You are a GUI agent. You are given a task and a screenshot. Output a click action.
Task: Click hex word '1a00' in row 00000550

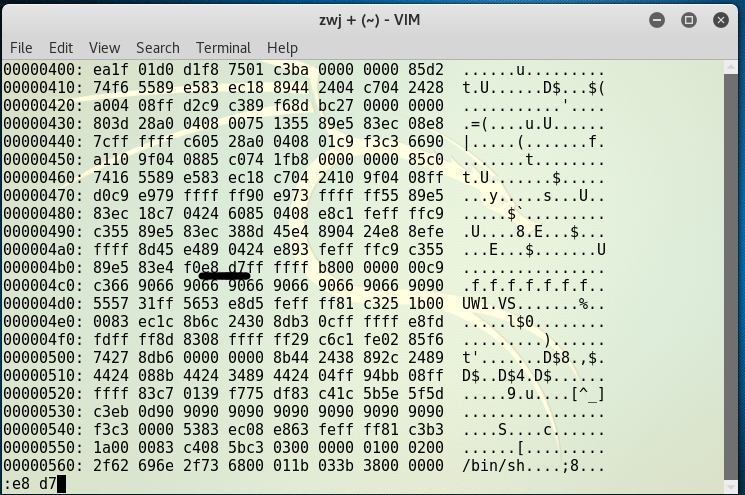click(111, 448)
